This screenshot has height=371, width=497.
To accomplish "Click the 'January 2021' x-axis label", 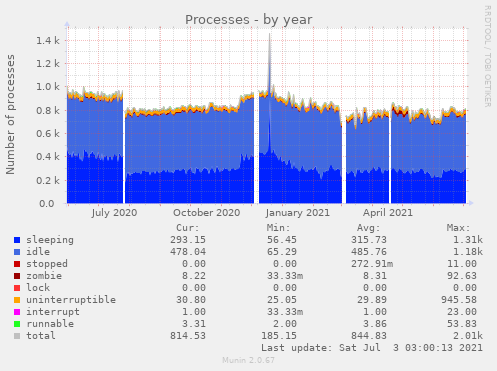I will click(x=298, y=213).
